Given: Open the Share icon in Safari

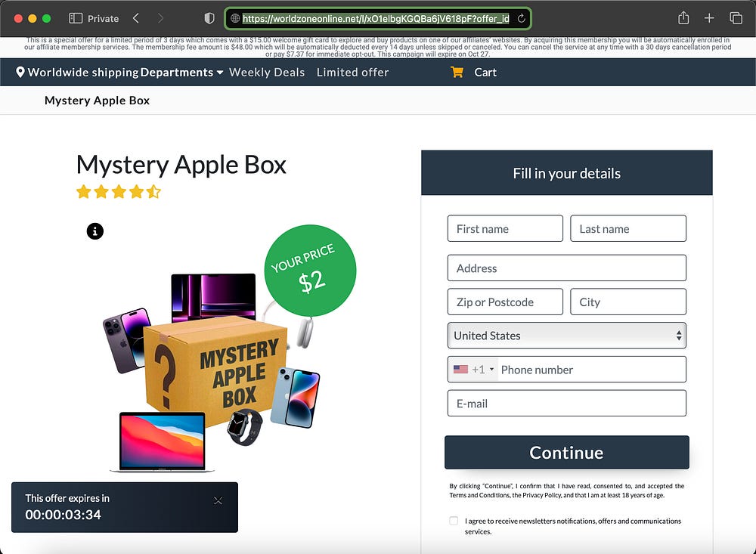Looking at the screenshot, I should click(x=683, y=18).
